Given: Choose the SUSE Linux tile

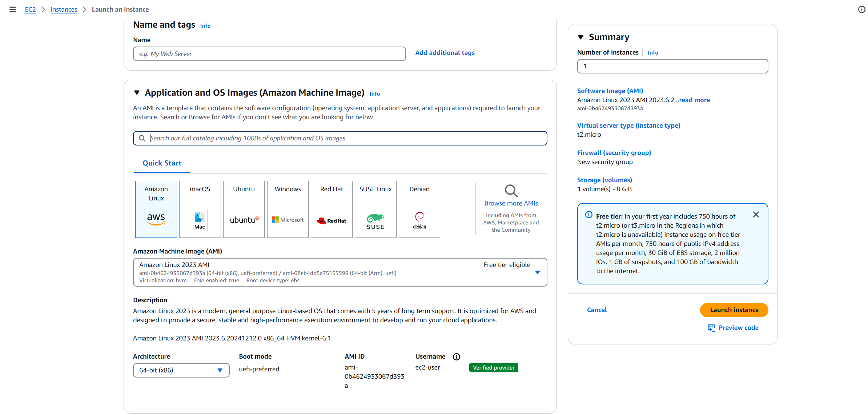Looking at the screenshot, I should tap(375, 209).
